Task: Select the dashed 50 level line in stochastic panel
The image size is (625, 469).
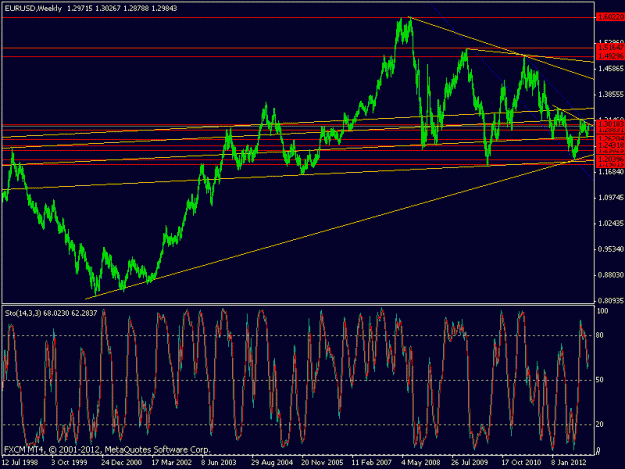Action: point(298,380)
